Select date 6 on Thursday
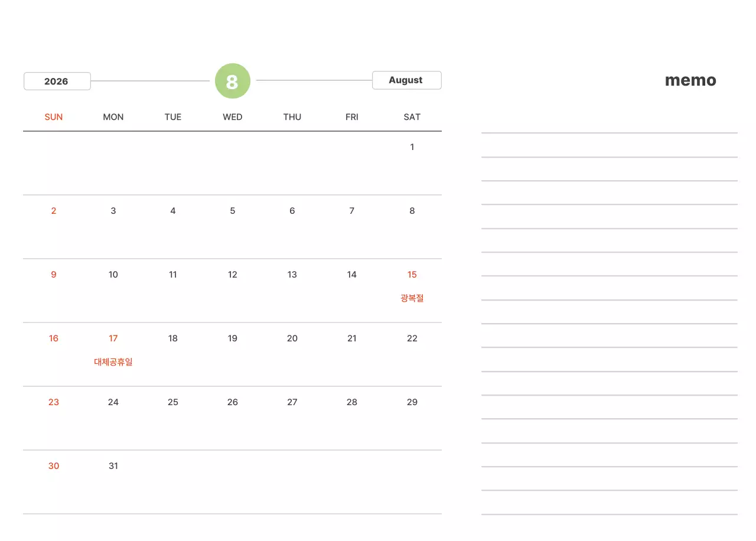The height and width of the screenshot is (541, 756). (x=292, y=211)
